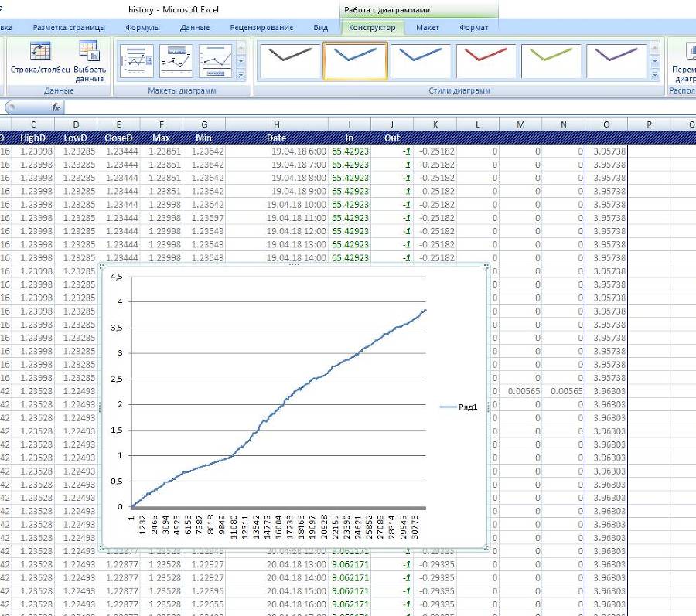This screenshot has width=696, height=616.
Task: Open the Разметка страницы tab
Action: (x=69, y=28)
